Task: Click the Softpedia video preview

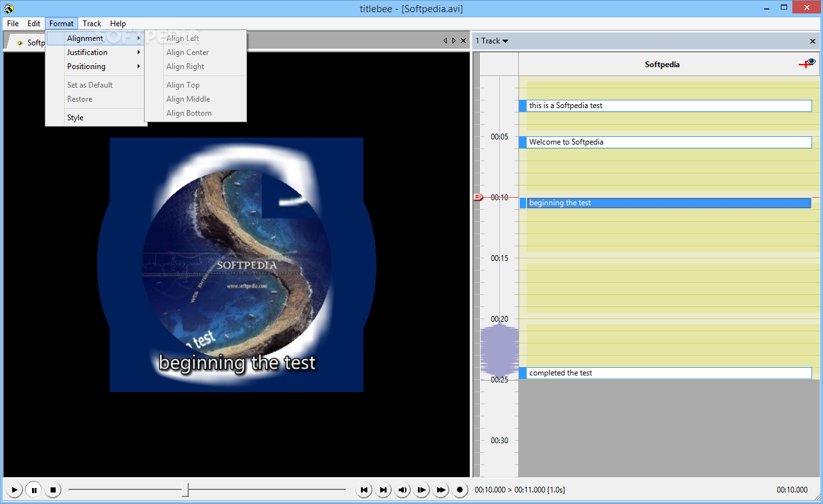Action: click(x=237, y=264)
